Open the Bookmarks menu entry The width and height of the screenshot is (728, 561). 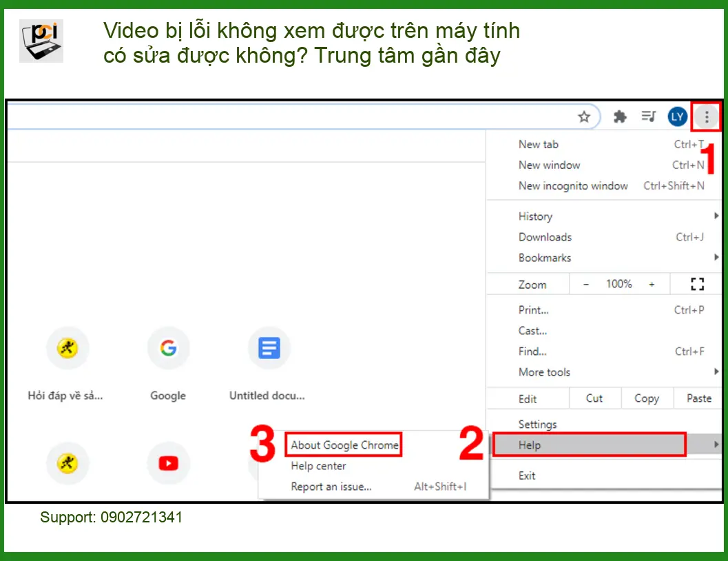[x=603, y=258]
